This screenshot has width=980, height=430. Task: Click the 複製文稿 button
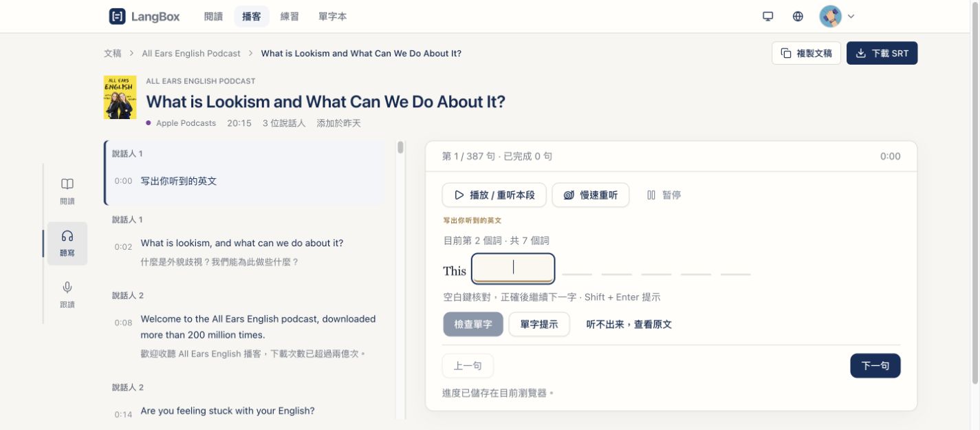click(x=806, y=53)
